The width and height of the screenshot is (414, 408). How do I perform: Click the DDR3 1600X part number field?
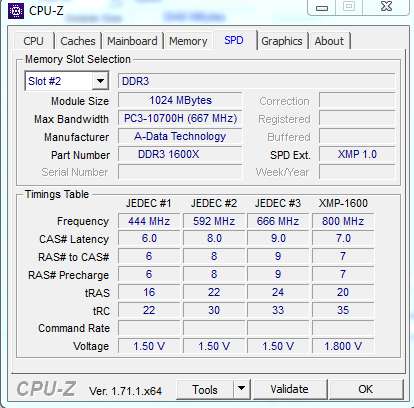click(x=180, y=154)
